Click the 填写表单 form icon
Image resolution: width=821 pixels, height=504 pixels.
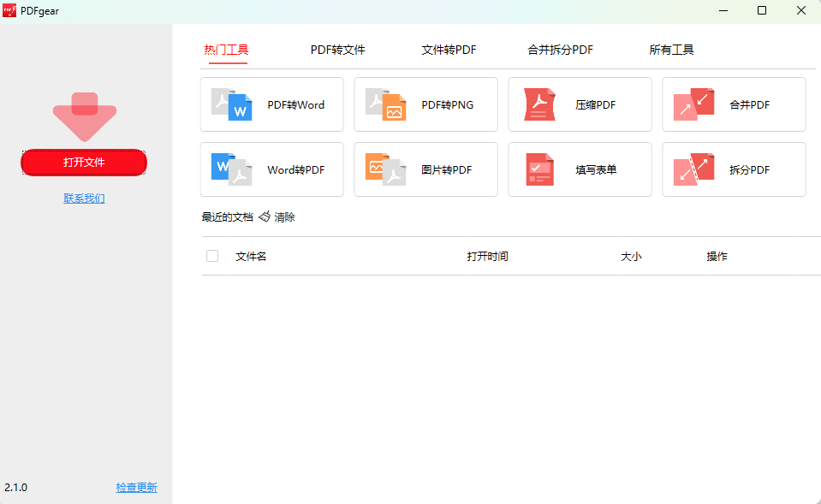click(539, 169)
